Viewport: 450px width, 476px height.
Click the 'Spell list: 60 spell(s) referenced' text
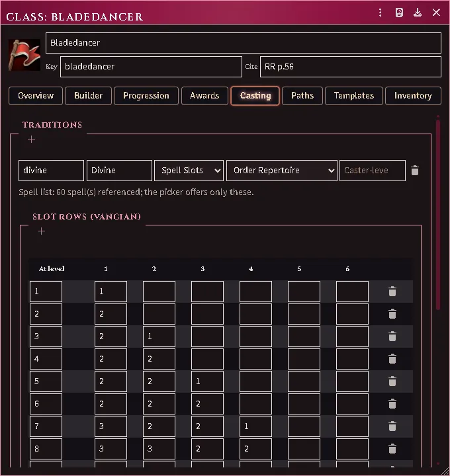pyautogui.click(x=136, y=192)
